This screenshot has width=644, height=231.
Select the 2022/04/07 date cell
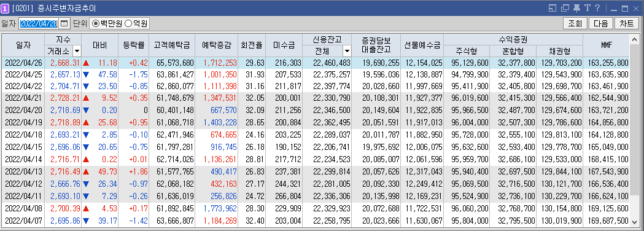click(x=23, y=221)
